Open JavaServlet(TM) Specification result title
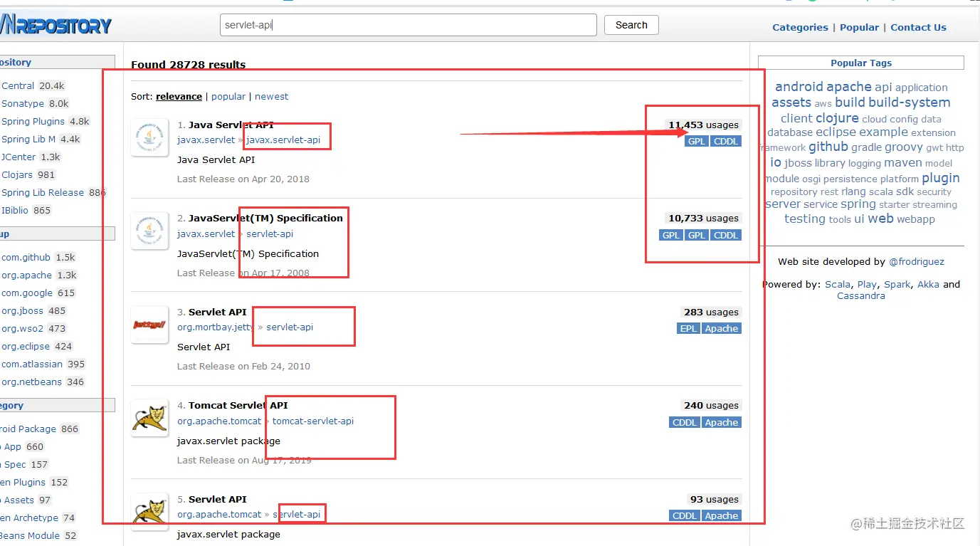This screenshot has height=546, width=980. tap(265, 218)
